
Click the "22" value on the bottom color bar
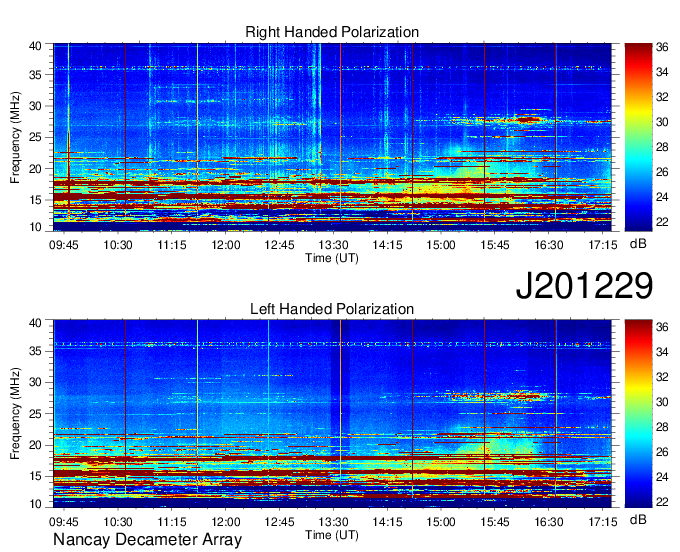(x=662, y=502)
